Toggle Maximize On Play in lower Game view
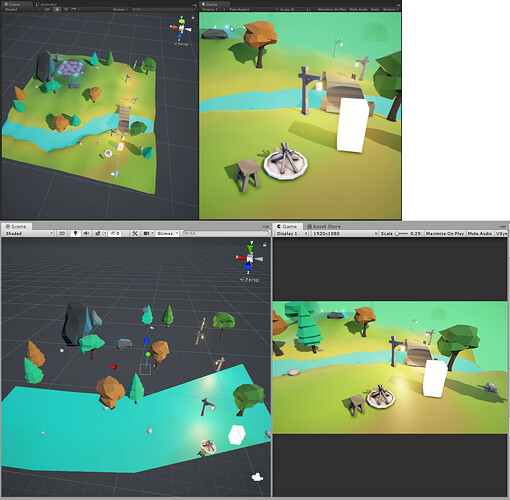Viewport: 510px width, 500px height. coord(445,233)
